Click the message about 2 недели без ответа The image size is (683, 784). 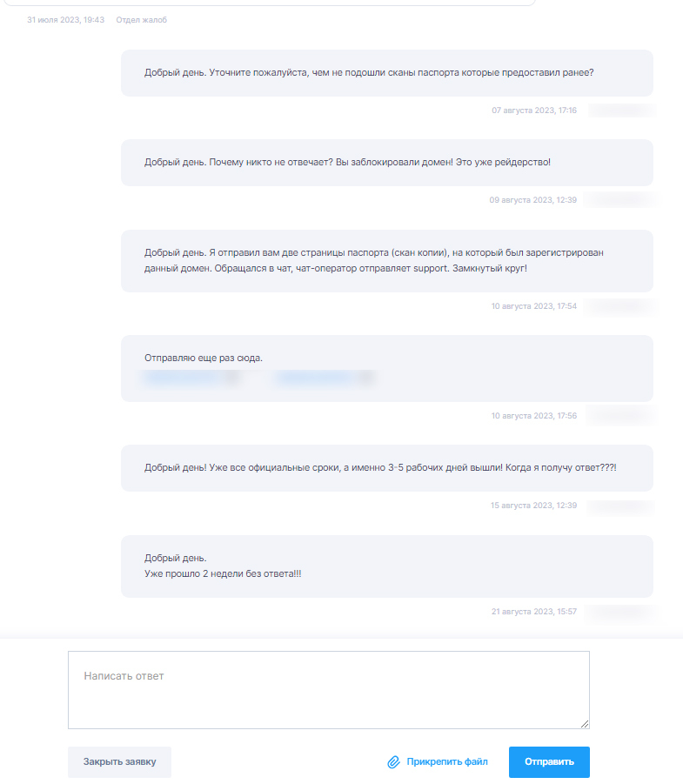[387, 566]
